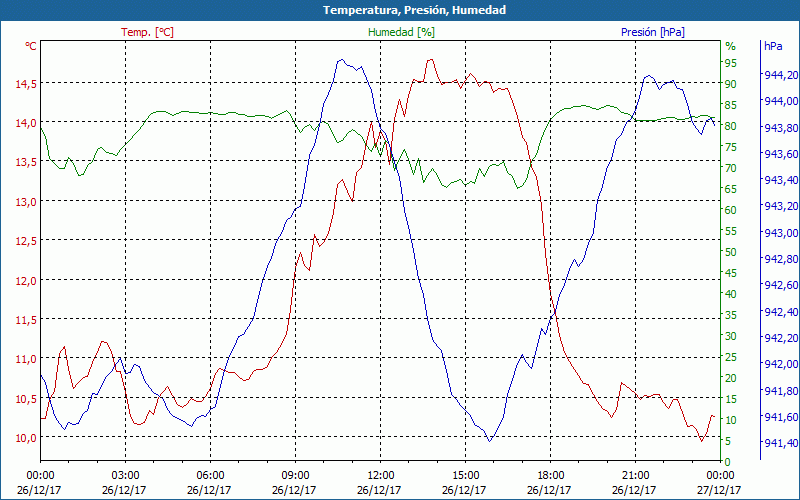
Task: Select the red Temp. [°C] legend label
Action: click(147, 32)
